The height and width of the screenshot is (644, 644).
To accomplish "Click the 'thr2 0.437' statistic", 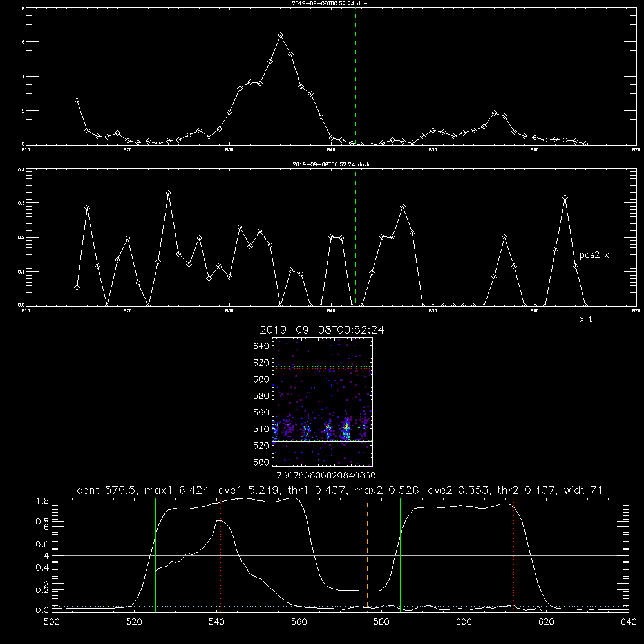I will click(x=527, y=490).
